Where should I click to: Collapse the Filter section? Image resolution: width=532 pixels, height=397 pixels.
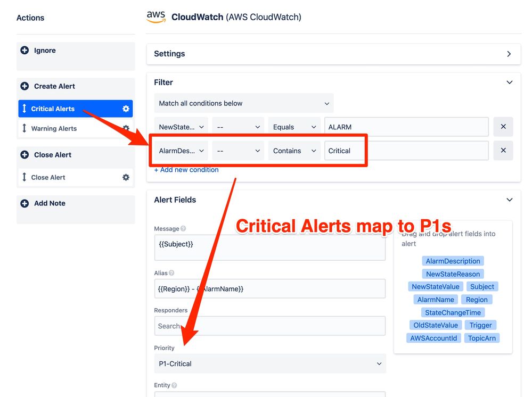(509, 82)
